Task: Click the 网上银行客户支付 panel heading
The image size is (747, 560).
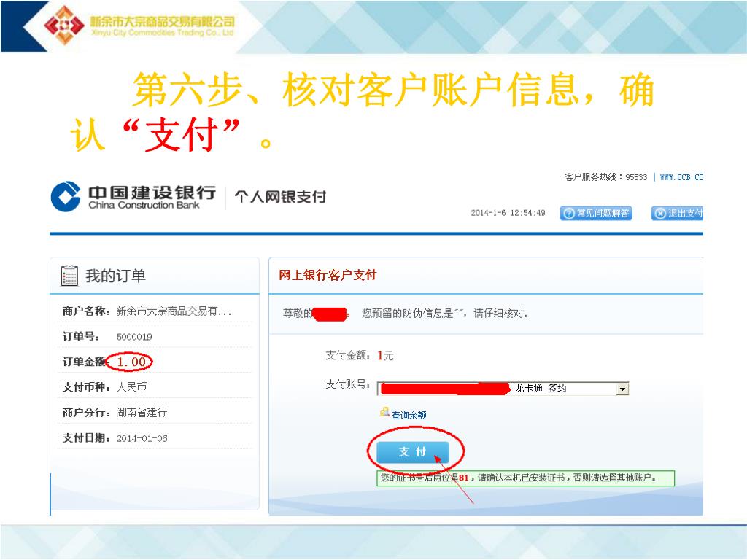Action: (x=328, y=275)
